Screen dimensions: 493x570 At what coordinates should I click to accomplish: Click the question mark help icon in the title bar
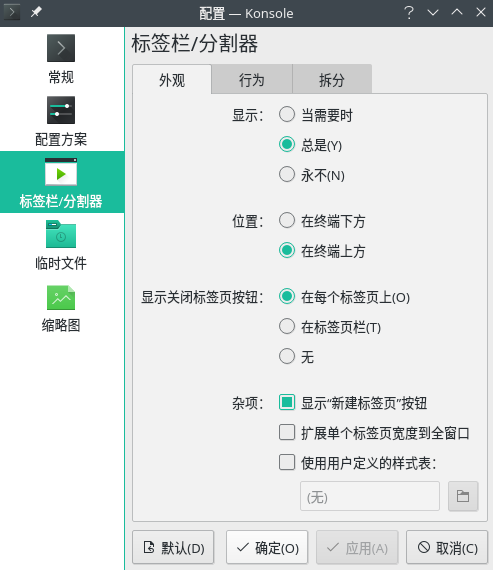pos(409,13)
